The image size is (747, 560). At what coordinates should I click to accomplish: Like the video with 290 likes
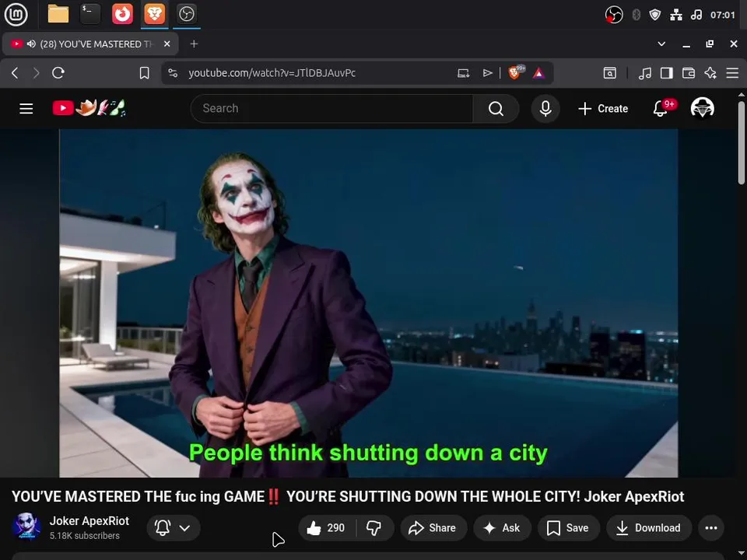tap(326, 527)
